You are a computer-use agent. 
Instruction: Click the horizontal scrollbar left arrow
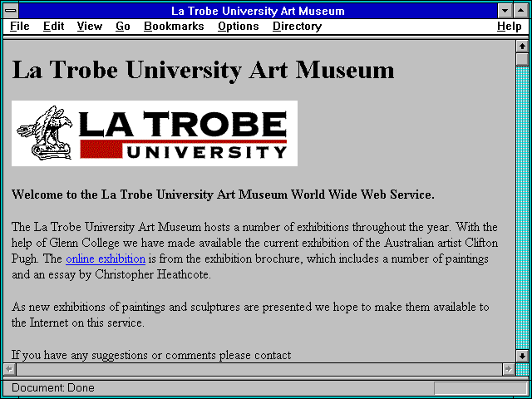[9, 369]
